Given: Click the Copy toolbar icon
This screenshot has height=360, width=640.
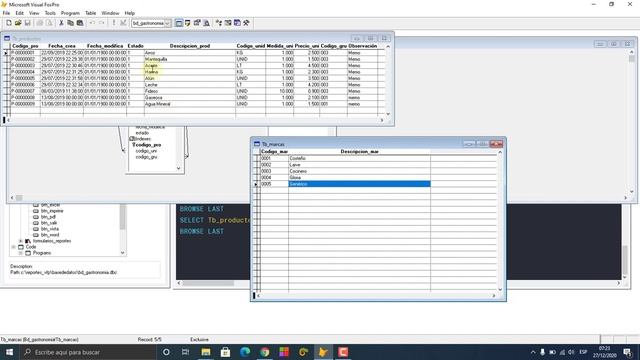Looking at the screenshot, I should point(71,23).
